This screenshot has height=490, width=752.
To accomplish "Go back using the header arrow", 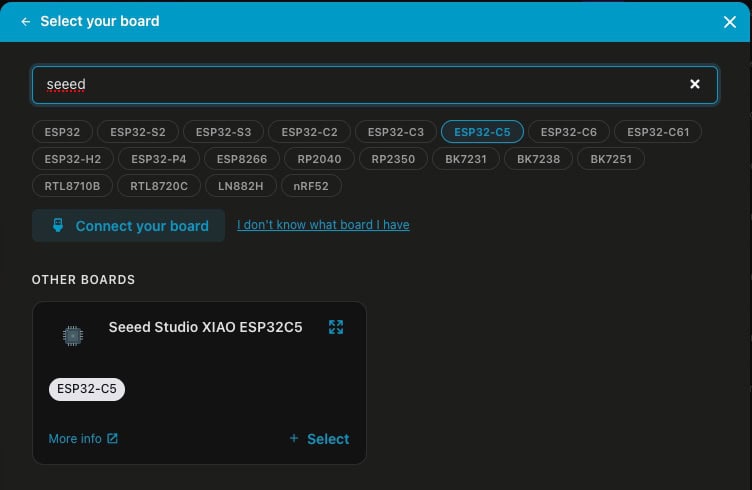I will 25,22.
